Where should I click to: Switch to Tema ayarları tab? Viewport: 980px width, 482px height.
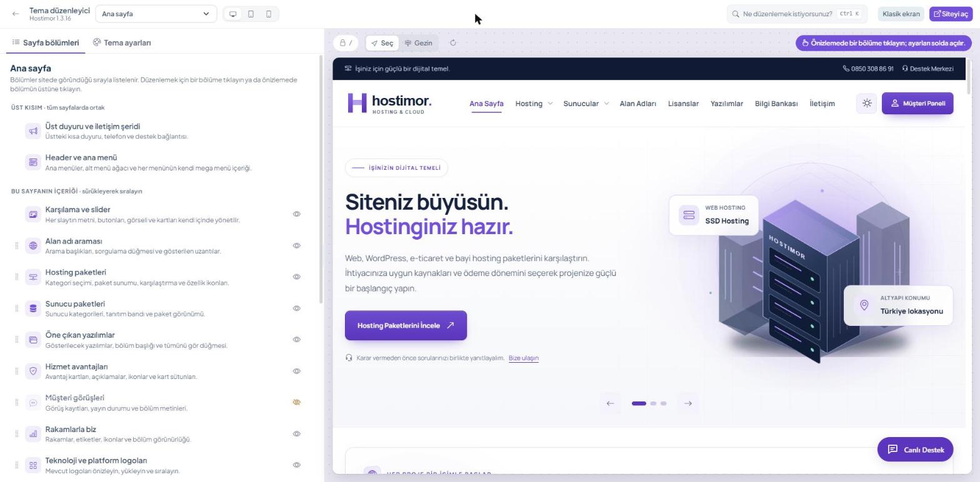point(122,43)
